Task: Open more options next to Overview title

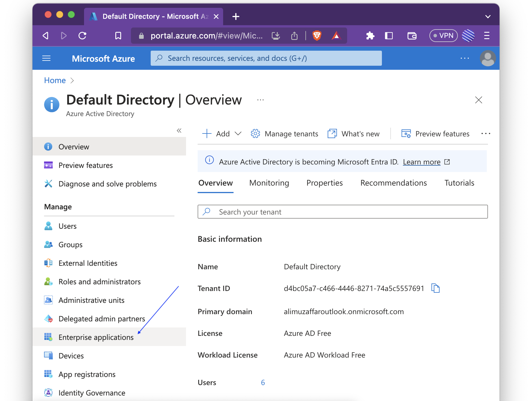Action: [260, 100]
